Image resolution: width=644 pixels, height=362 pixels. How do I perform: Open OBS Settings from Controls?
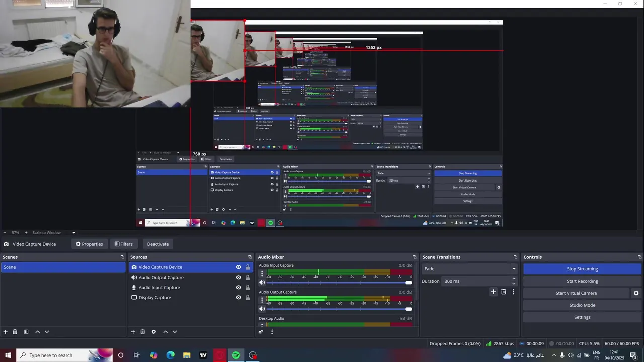click(x=582, y=317)
